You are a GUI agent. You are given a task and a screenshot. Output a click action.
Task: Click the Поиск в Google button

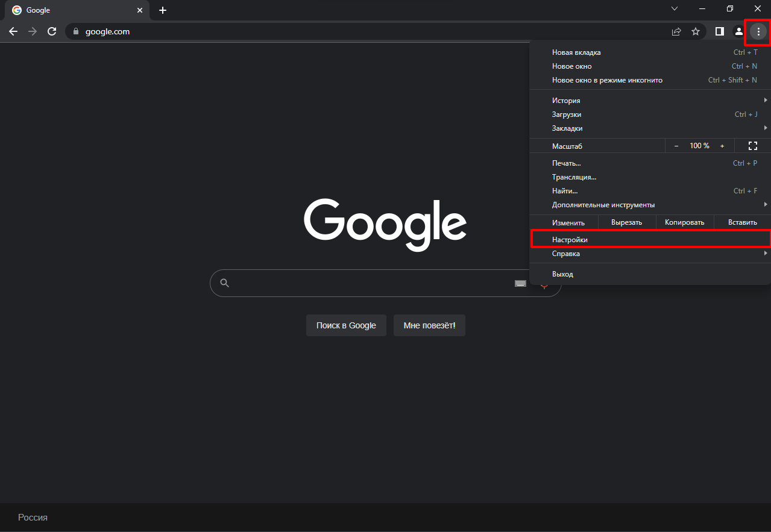[346, 325]
